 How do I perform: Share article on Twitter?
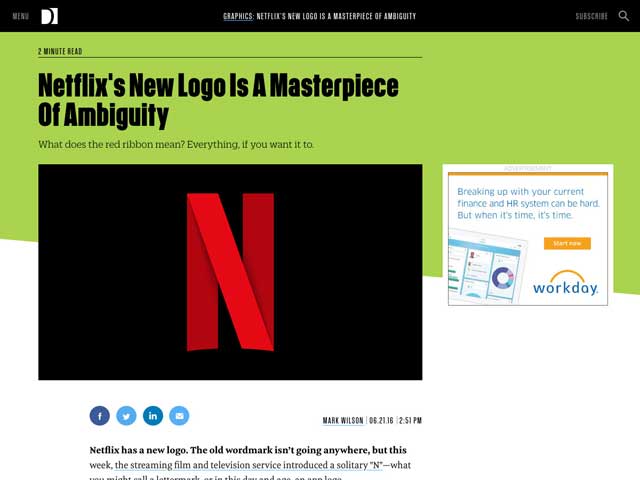[x=126, y=416]
